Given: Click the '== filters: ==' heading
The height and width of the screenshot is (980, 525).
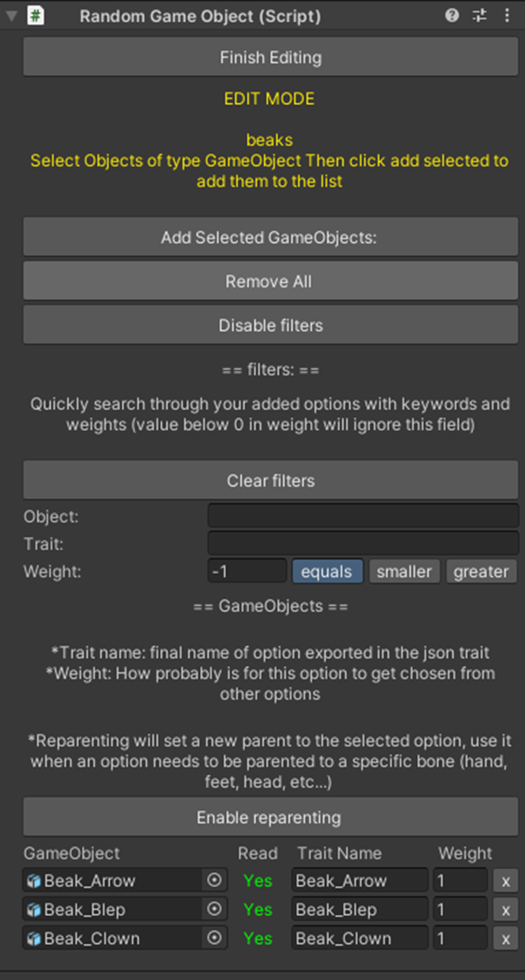Looking at the screenshot, I should [271, 370].
